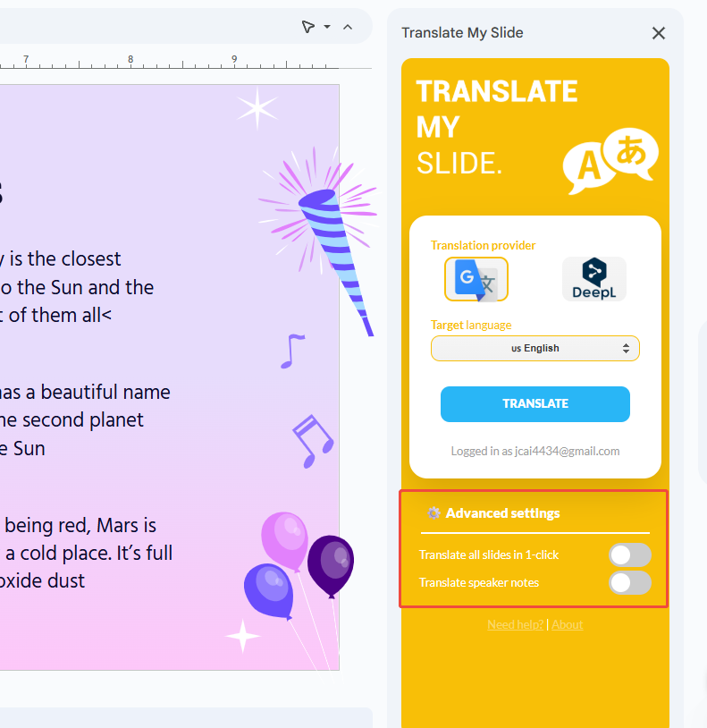
Task: Close the Translate My Slide sidebar
Action: point(659,33)
